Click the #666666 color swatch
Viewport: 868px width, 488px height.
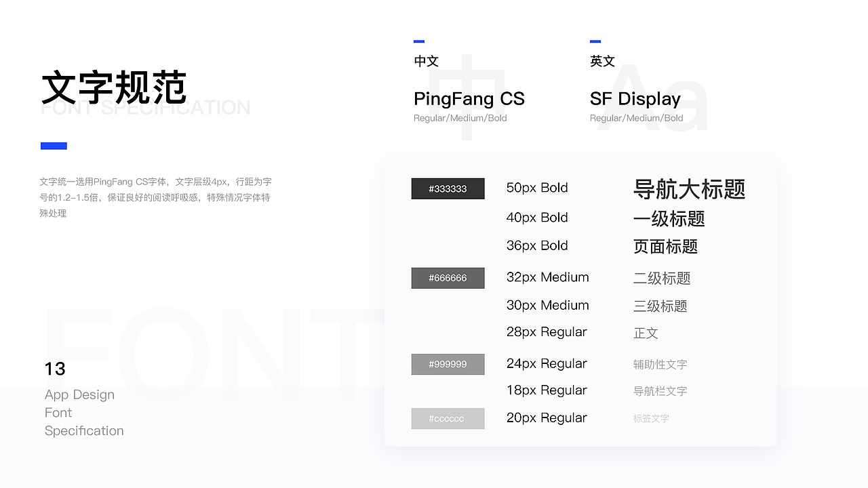pyautogui.click(x=448, y=278)
